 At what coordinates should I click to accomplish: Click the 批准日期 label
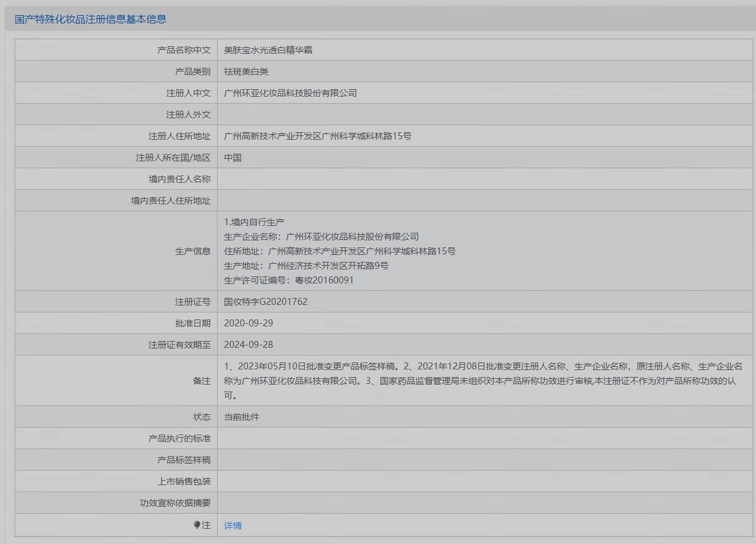pos(193,323)
